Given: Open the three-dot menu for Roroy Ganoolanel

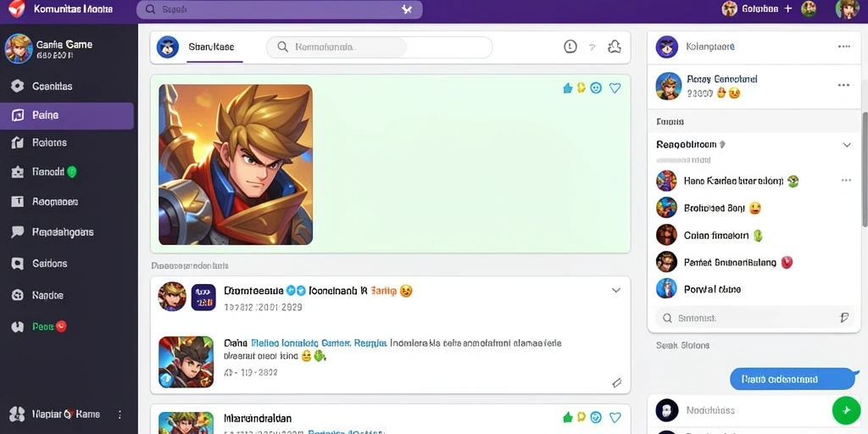Looking at the screenshot, I should point(843,86).
